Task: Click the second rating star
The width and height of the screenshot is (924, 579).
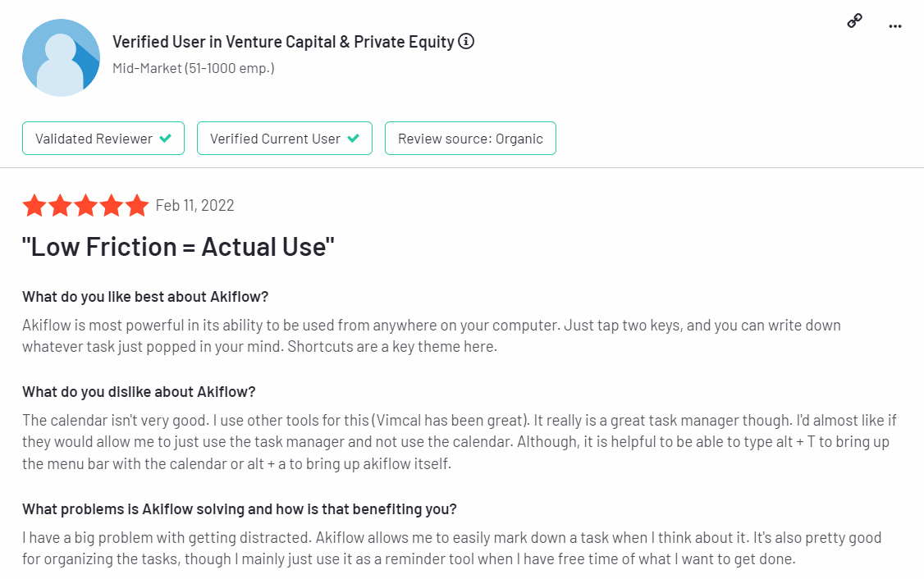Action: 60,206
